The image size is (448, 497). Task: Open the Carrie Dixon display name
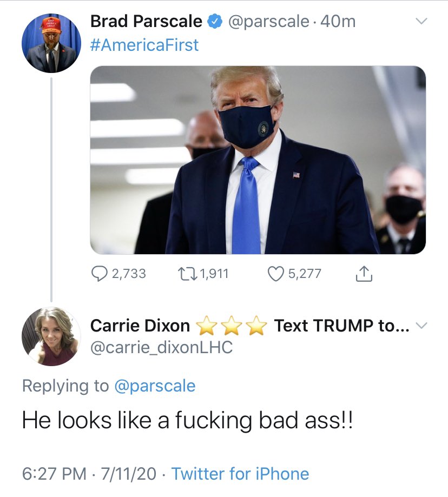click(140, 326)
